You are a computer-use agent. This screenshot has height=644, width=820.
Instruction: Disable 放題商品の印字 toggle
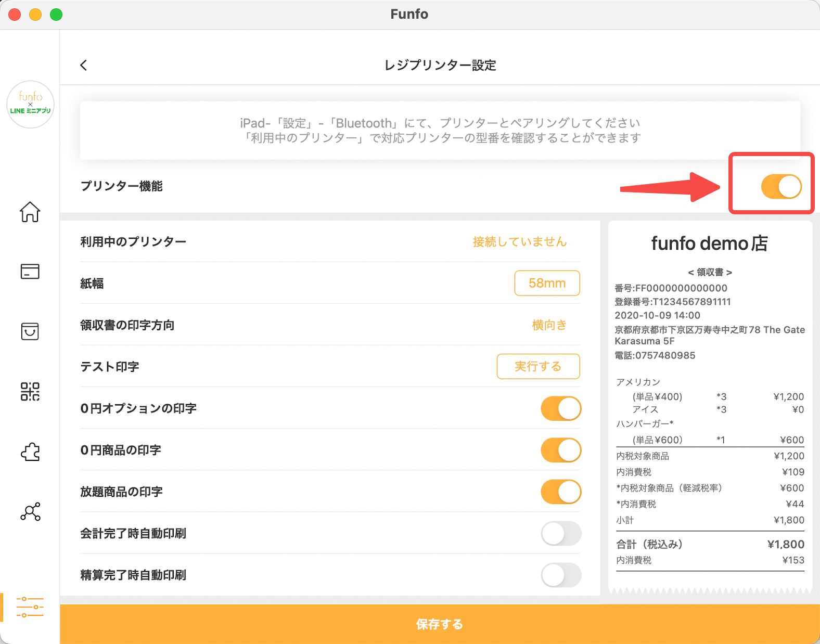tap(560, 492)
